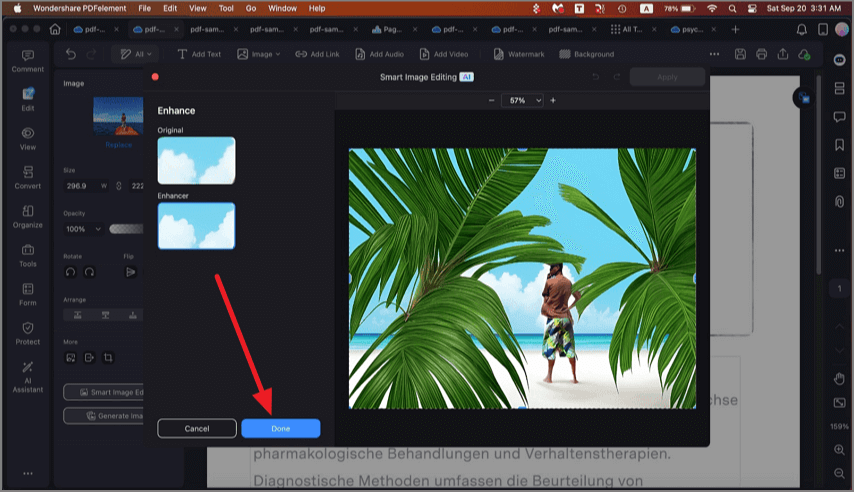Click the rotate counterclockwise icon

[70, 271]
